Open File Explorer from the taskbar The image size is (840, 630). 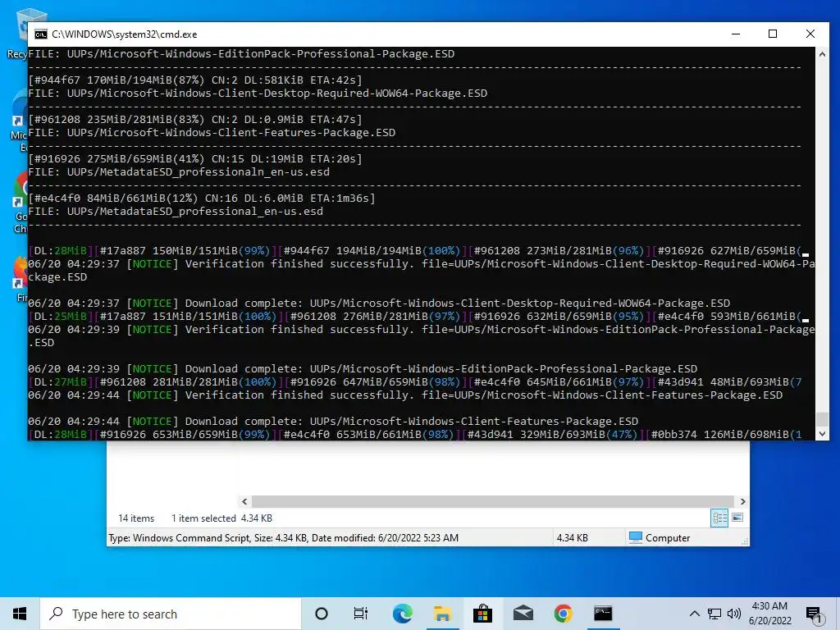pyautogui.click(x=442, y=614)
